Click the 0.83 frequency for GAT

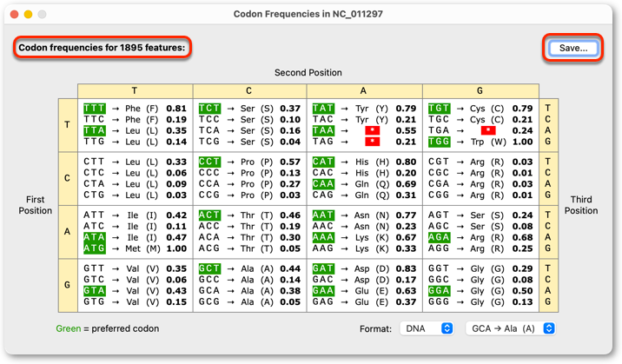coord(406,268)
